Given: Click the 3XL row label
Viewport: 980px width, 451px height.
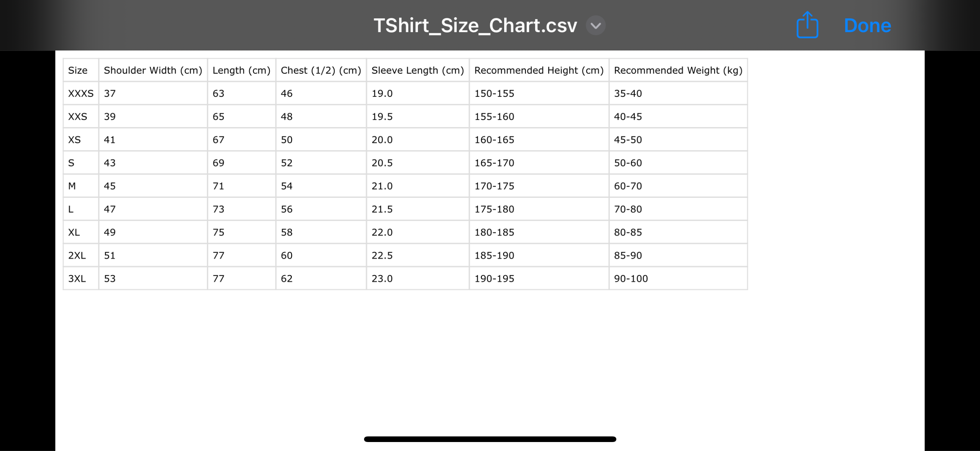Looking at the screenshot, I should click(x=77, y=279).
